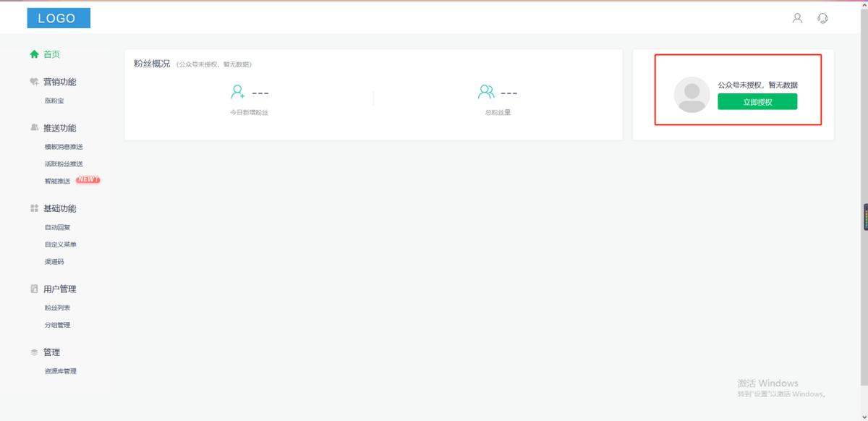Click the green 立即授权 button
The width and height of the screenshot is (868, 421).
[x=757, y=102]
